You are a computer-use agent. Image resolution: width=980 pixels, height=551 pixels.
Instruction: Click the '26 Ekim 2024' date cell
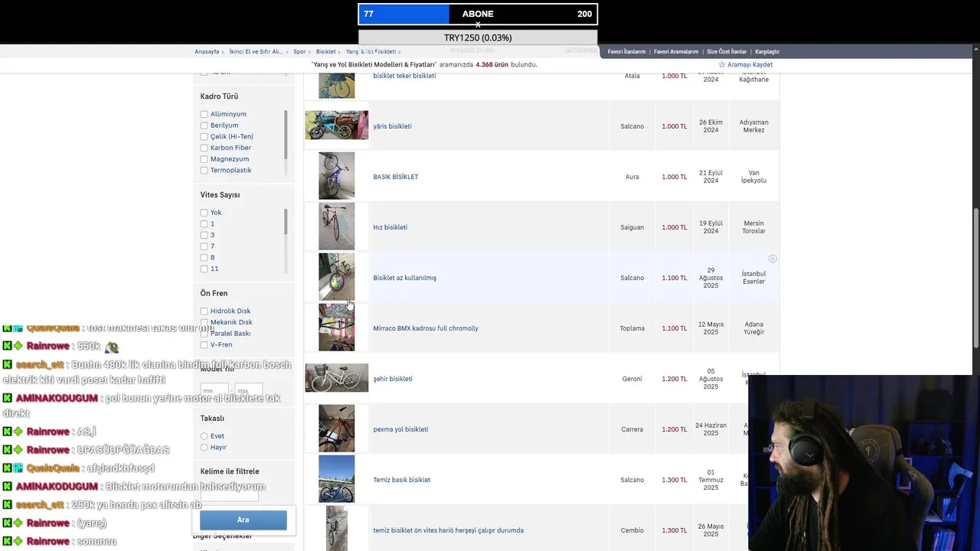710,126
